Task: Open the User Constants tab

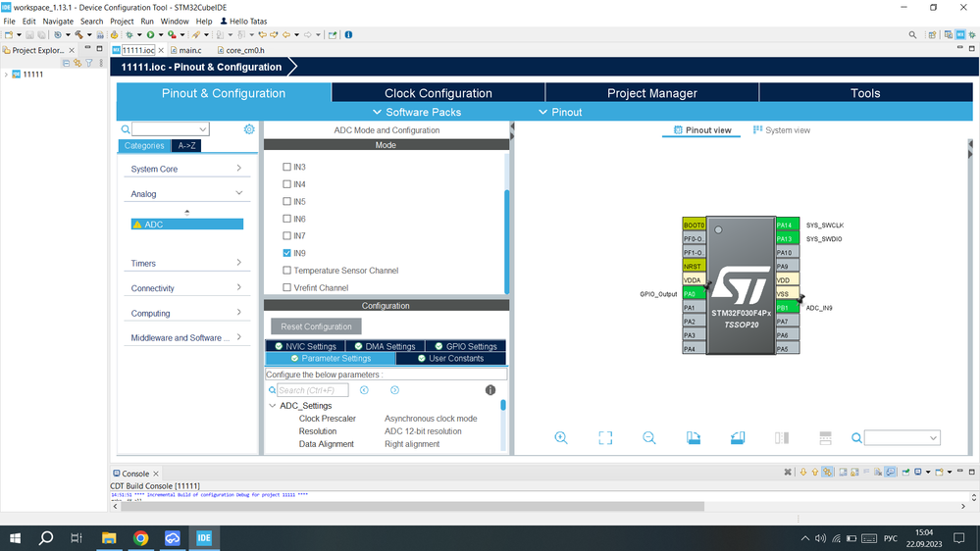Action: pyautogui.click(x=450, y=358)
